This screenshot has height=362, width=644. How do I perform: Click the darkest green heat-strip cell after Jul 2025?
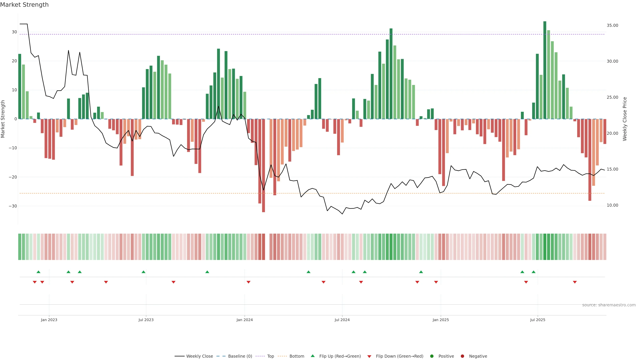click(x=545, y=247)
